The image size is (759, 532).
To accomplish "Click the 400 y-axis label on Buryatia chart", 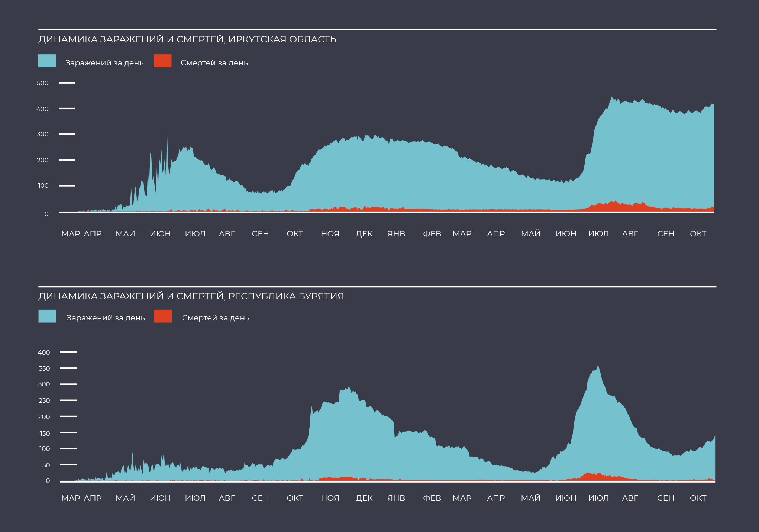I will point(44,352).
